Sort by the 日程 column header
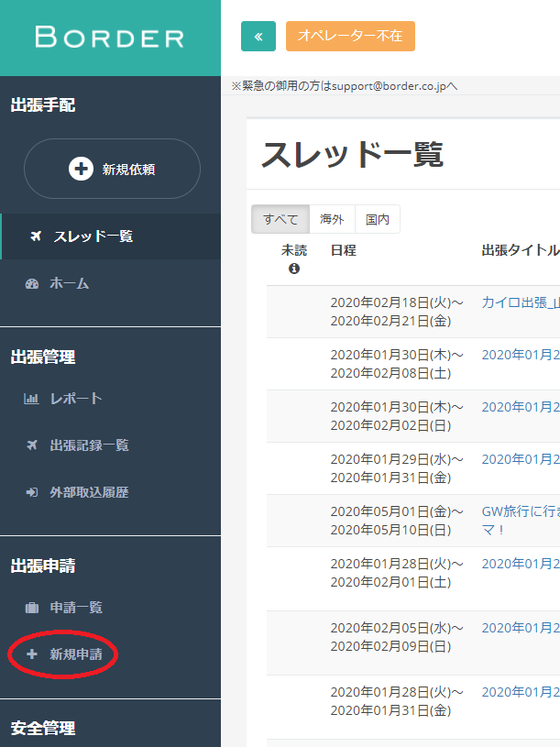Viewport: 560px width, 747px height. (x=343, y=250)
